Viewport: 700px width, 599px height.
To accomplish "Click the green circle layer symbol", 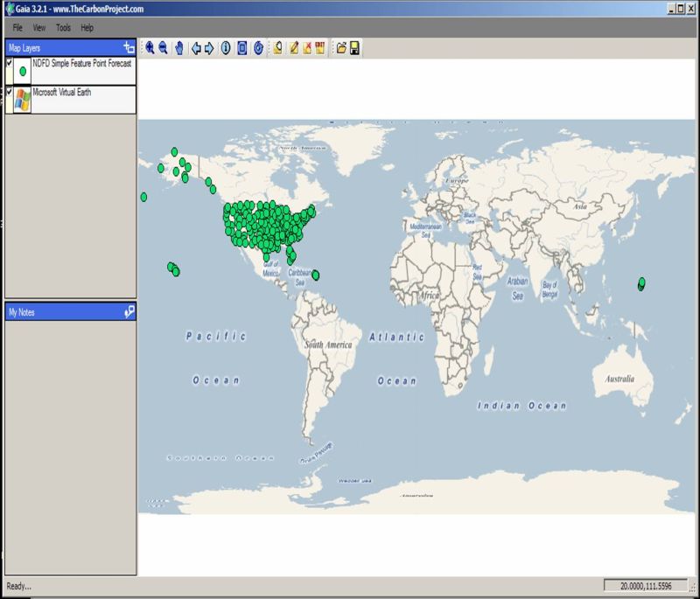I will coord(23,72).
